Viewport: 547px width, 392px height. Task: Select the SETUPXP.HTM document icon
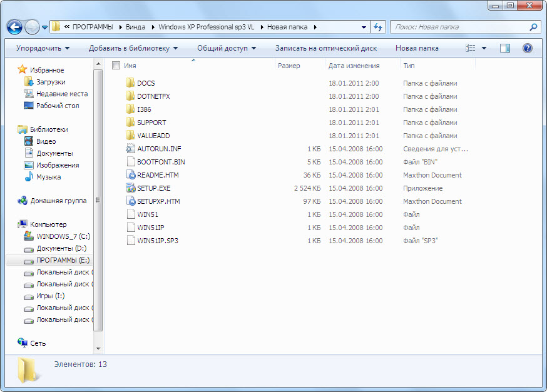tap(130, 201)
